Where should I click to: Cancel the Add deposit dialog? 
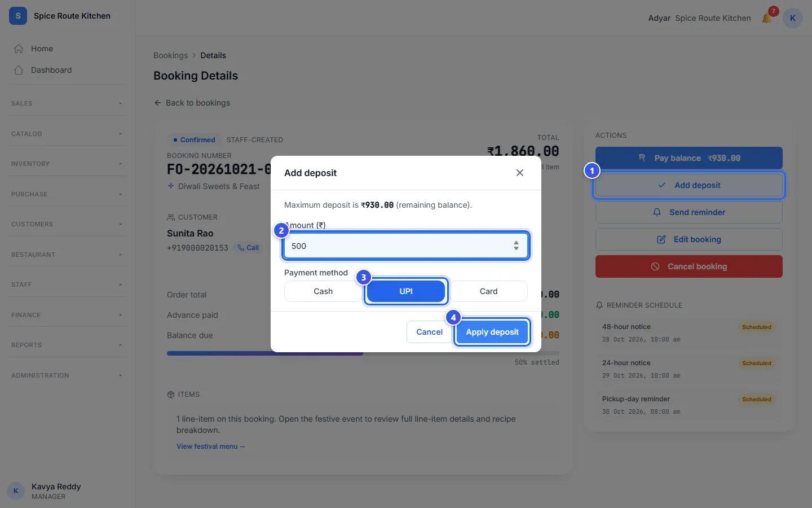pyautogui.click(x=429, y=332)
